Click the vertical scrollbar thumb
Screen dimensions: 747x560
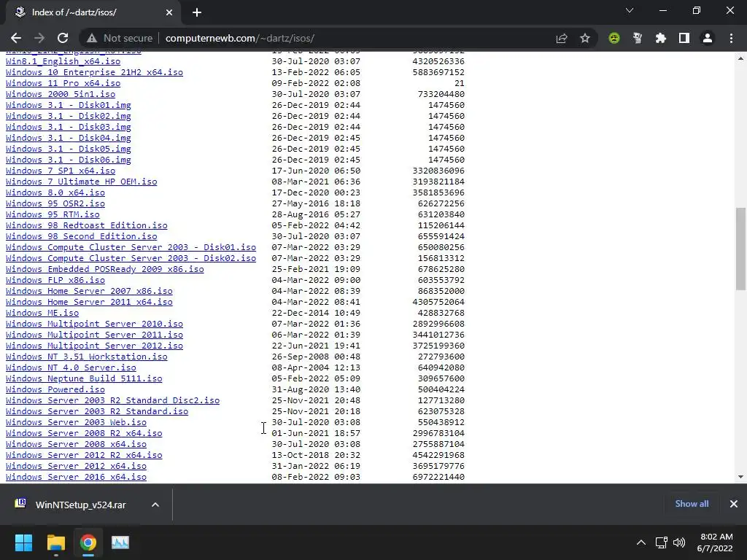pos(740,249)
